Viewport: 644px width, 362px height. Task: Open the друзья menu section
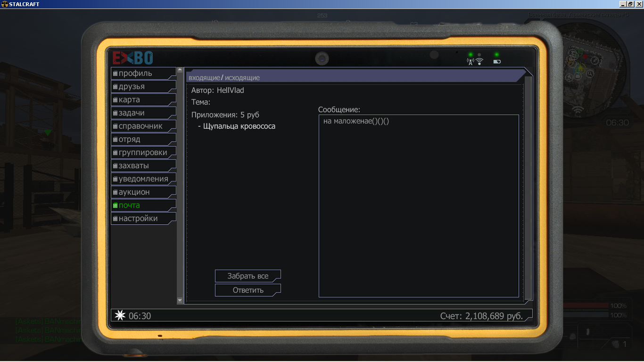click(143, 87)
